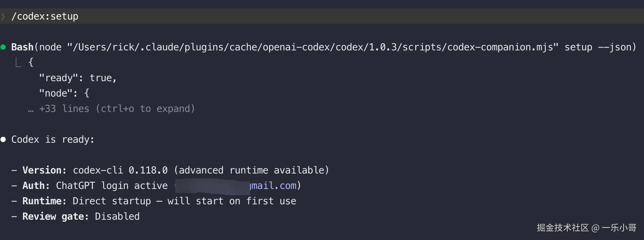The height and width of the screenshot is (240, 644).
Task: Click the bold Auth label
Action: click(x=36, y=186)
